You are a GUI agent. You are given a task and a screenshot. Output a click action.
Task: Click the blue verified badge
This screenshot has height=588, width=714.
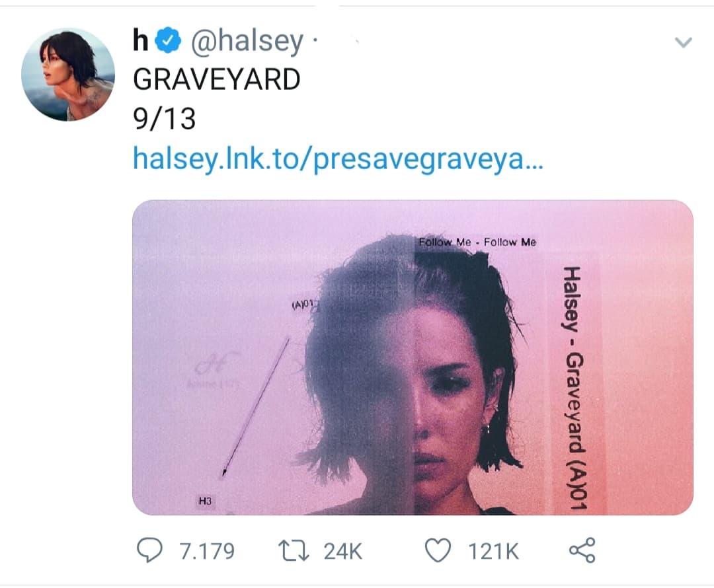[x=168, y=40]
